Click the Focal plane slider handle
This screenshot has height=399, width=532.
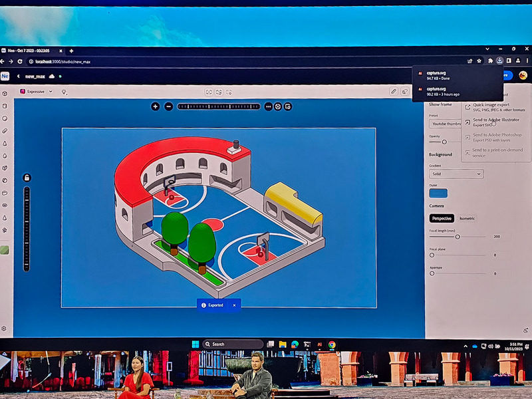(x=432, y=255)
